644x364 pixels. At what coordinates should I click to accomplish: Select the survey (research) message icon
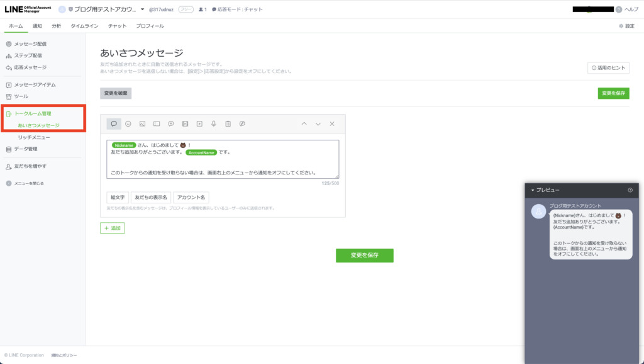click(x=228, y=124)
